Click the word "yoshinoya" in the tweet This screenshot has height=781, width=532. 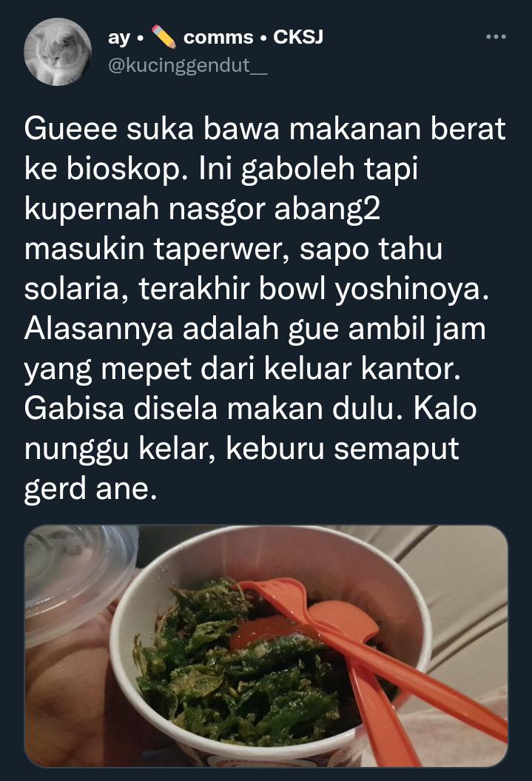pyautogui.click(x=408, y=290)
